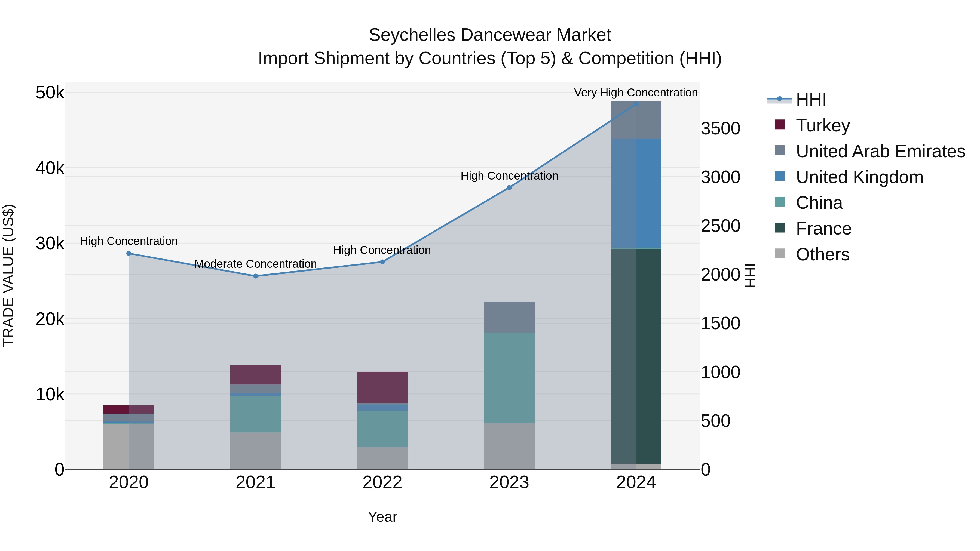Click the 'TRADE VALUE (US$)' axis title
Image resolution: width=980 pixels, height=551 pixels.
[x=8, y=275]
